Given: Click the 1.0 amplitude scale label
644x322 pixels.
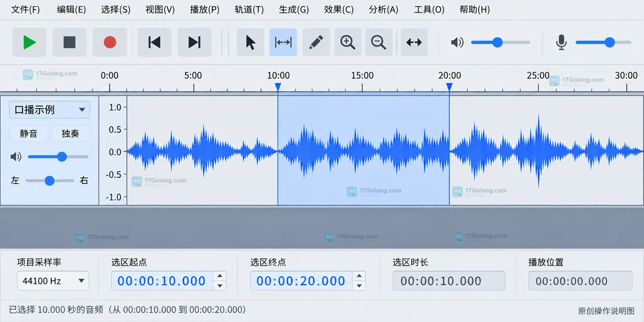Looking at the screenshot, I should click(115, 107).
